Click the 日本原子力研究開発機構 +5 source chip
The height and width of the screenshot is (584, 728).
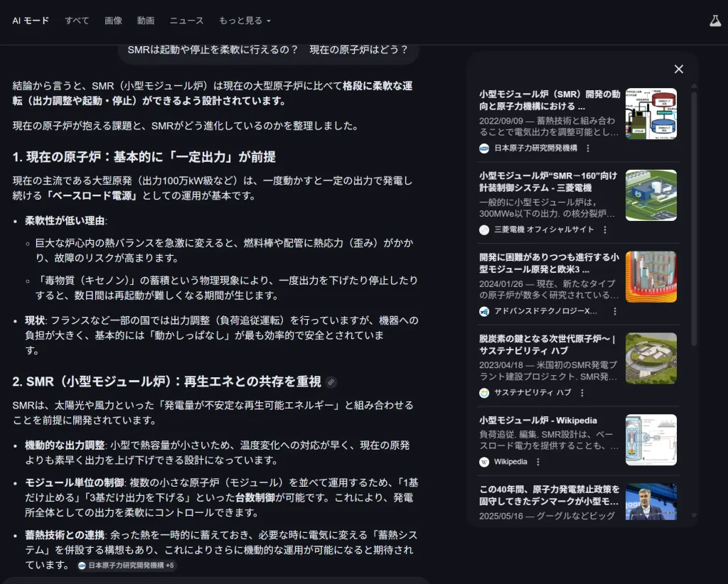click(x=127, y=566)
